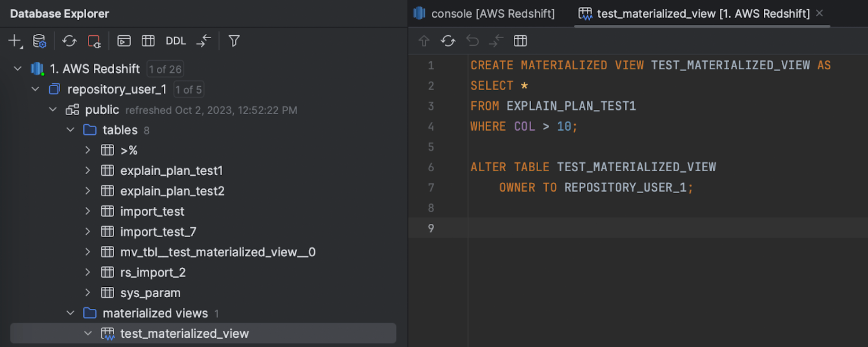Click the Refresh icon in editor toolbar
Image resolution: width=868 pixels, height=347 pixels.
pos(448,41)
